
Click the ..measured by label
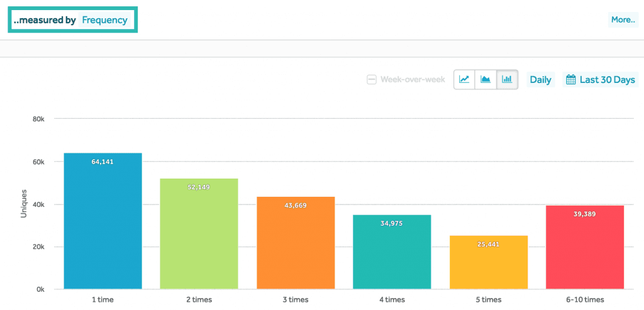tap(45, 20)
